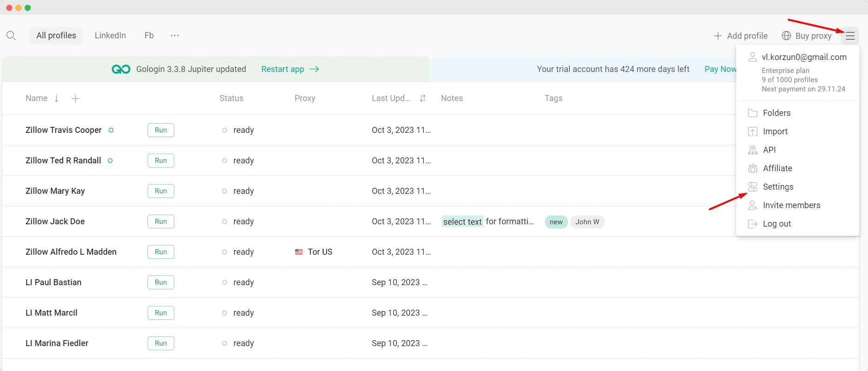Run the LI Paul Bastian profile
The image size is (868, 371).
click(161, 282)
